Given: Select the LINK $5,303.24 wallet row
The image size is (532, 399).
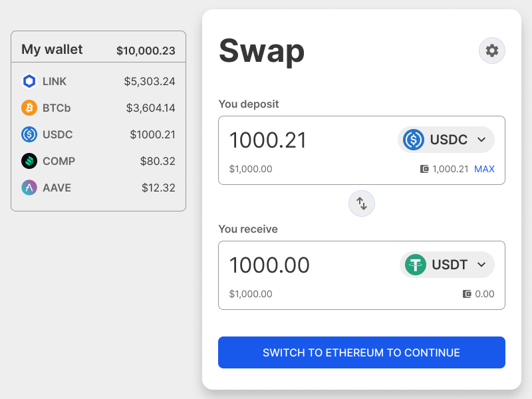Looking at the screenshot, I should 98,81.
